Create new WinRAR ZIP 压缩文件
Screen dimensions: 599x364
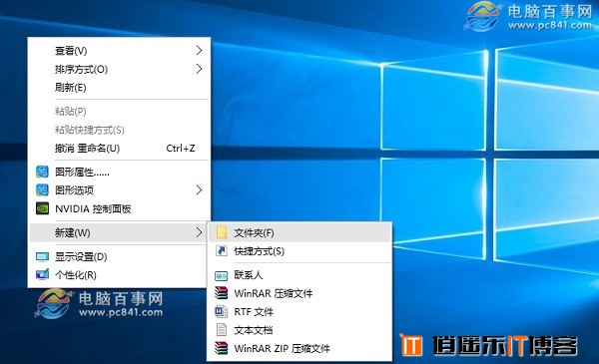[299, 348]
